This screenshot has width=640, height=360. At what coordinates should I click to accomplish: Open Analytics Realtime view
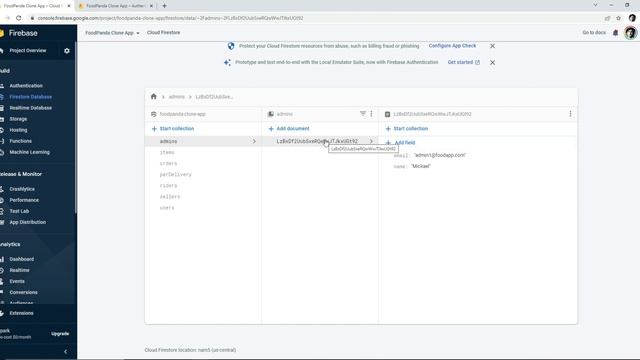coord(19,270)
